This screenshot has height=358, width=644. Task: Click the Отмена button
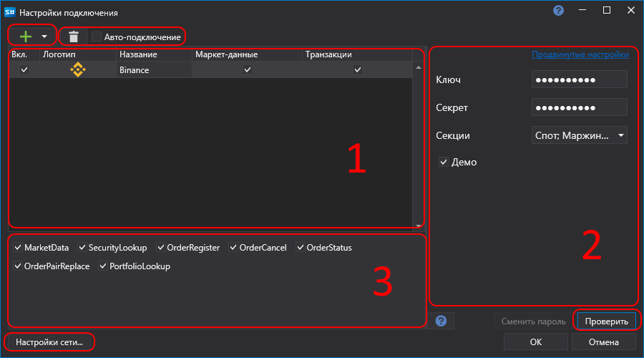(604, 342)
